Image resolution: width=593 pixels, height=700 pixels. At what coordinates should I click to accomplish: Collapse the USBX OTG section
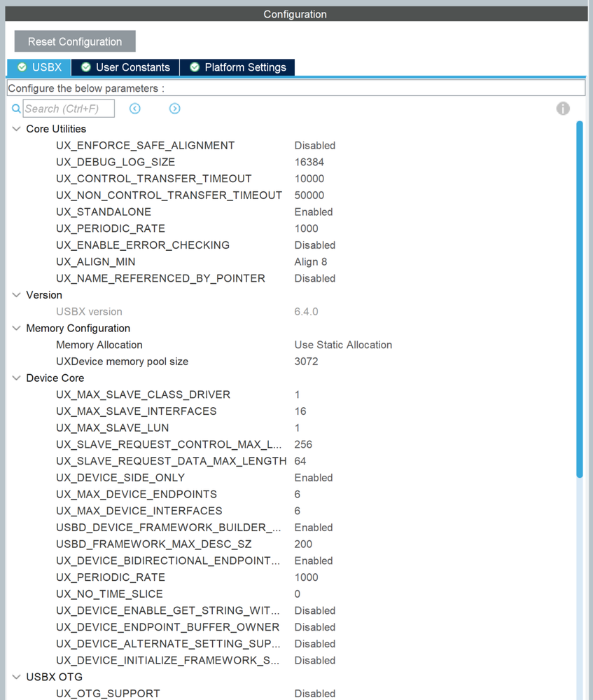17,678
